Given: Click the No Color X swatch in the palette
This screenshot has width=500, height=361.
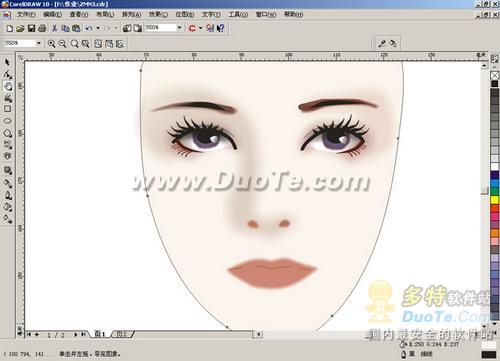Looking at the screenshot, I should pyautogui.click(x=495, y=75).
